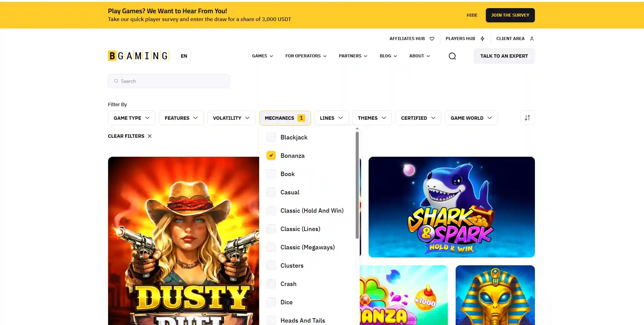Click the X next to Clear Filters

coord(150,136)
